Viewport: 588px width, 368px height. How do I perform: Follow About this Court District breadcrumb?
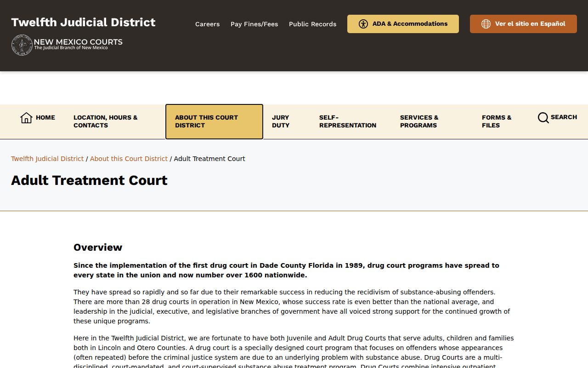point(129,159)
